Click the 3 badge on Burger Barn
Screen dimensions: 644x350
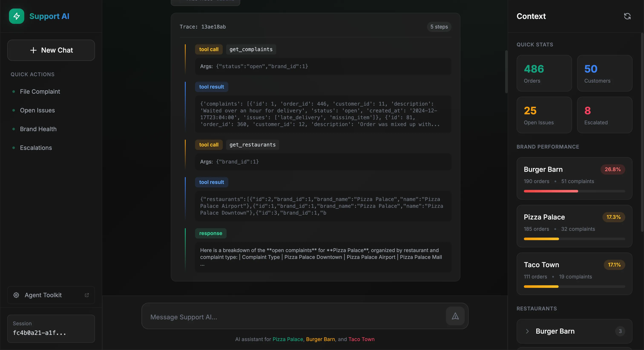point(620,331)
